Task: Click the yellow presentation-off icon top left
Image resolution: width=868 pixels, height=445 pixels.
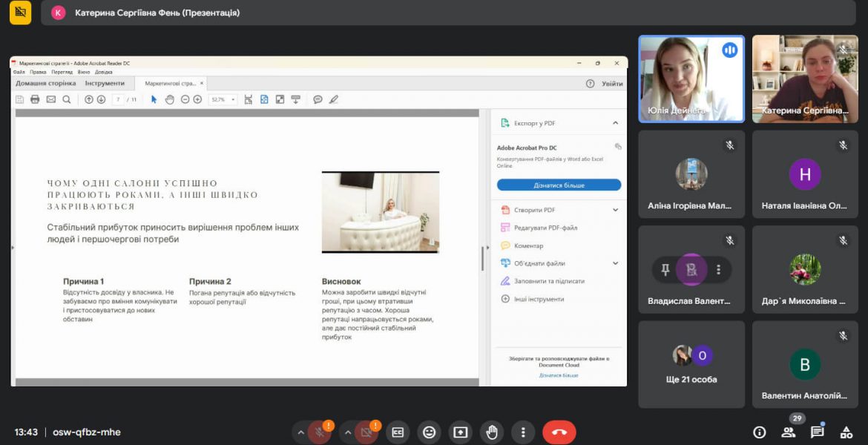Action: [x=21, y=12]
